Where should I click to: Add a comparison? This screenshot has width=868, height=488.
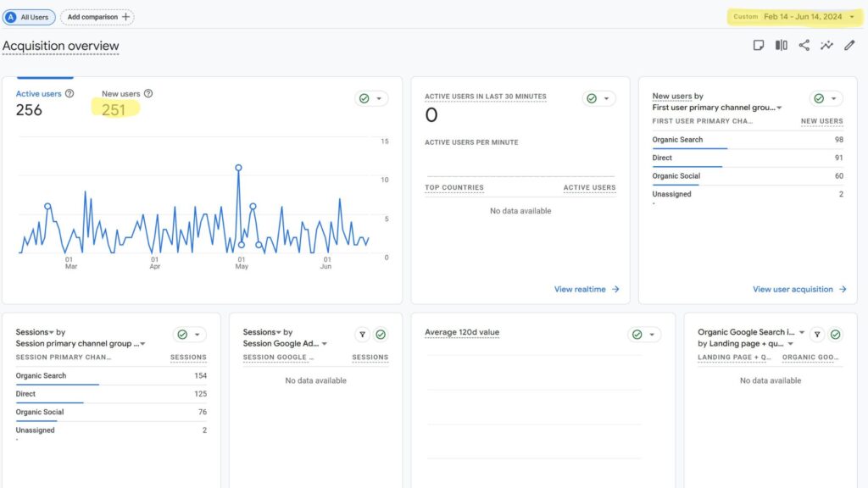[x=97, y=17]
